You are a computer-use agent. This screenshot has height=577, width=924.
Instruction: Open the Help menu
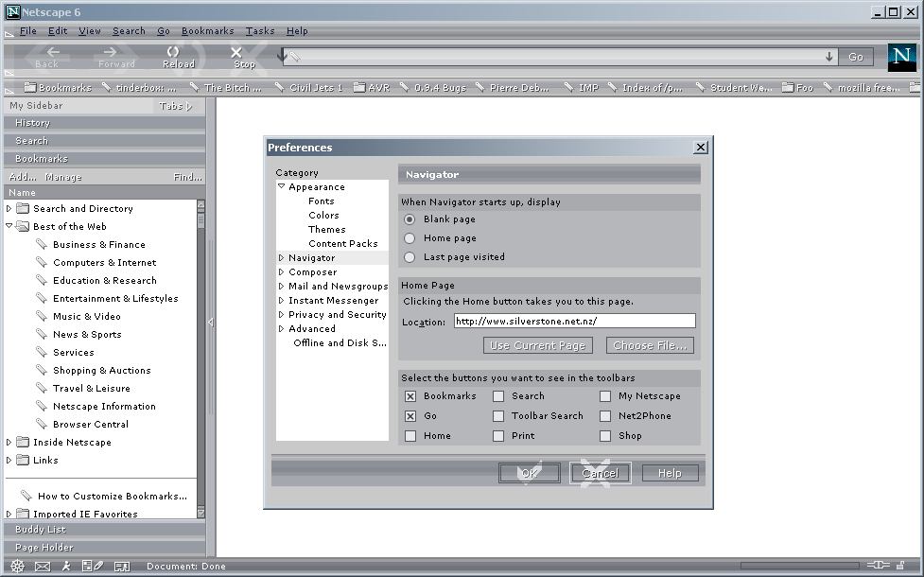297,30
